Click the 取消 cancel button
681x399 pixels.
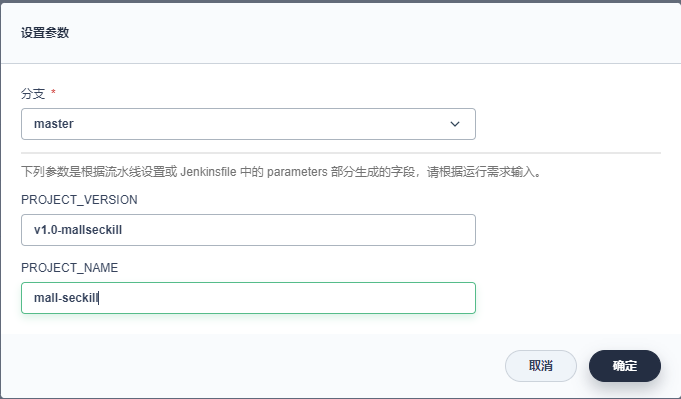(541, 366)
